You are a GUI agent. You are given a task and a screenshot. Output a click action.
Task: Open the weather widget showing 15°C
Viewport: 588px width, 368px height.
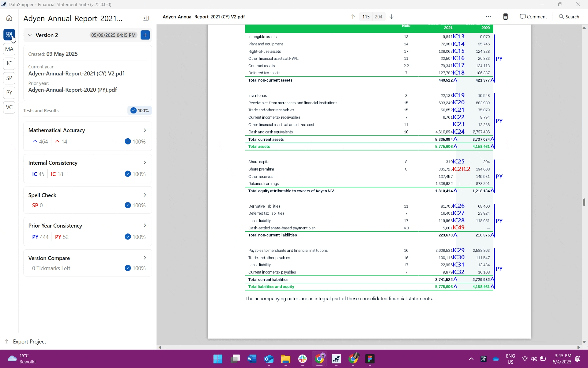pyautogui.click(x=21, y=359)
